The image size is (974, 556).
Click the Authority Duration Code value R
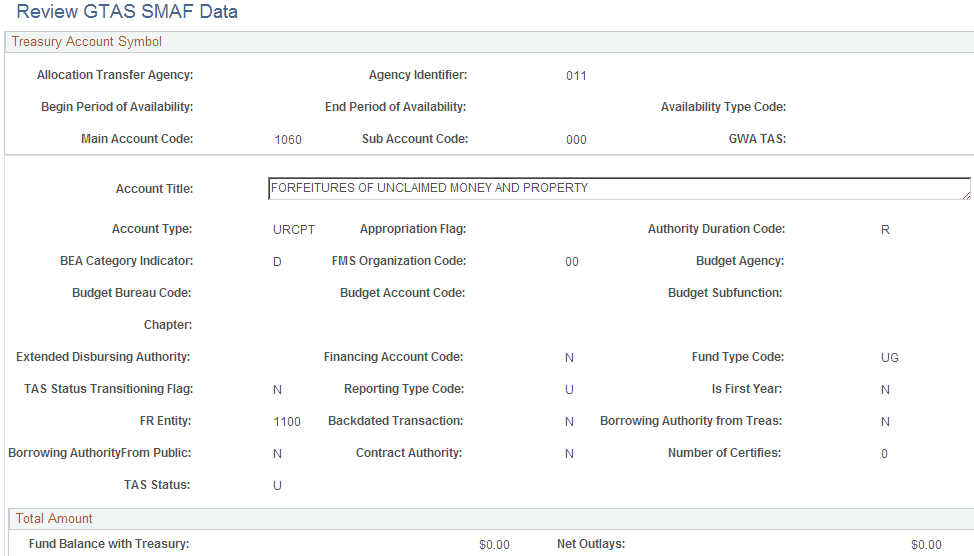[885, 230]
